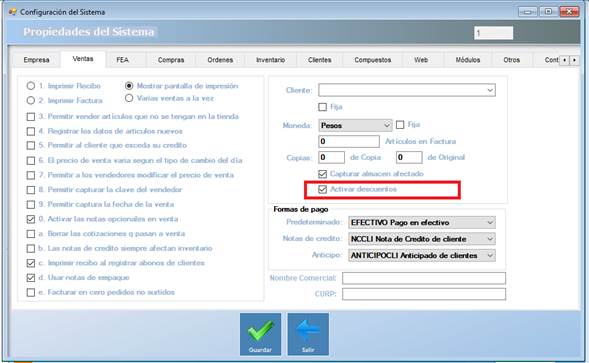Toggle notas de crédito siempre afectan inventario

31,249
